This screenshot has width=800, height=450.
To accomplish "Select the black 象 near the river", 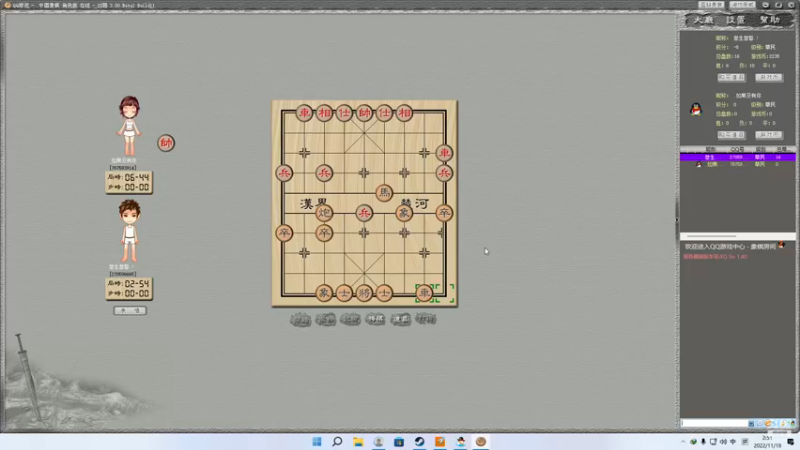I will click(x=404, y=213).
